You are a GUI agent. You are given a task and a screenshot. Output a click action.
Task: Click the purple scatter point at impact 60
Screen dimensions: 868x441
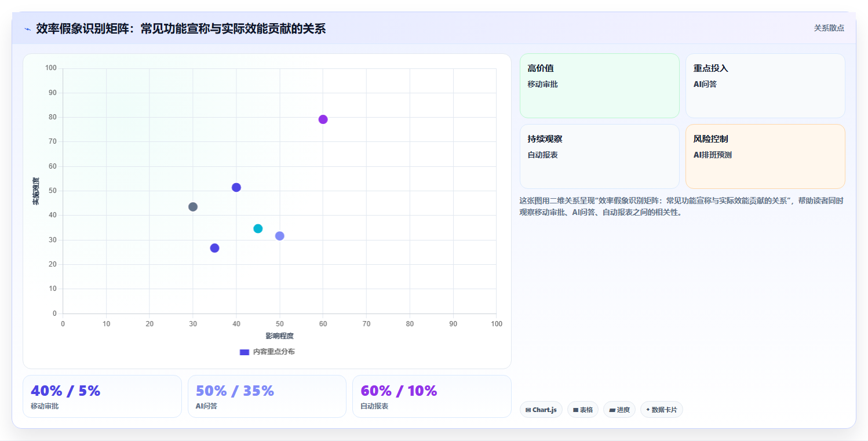tap(323, 119)
